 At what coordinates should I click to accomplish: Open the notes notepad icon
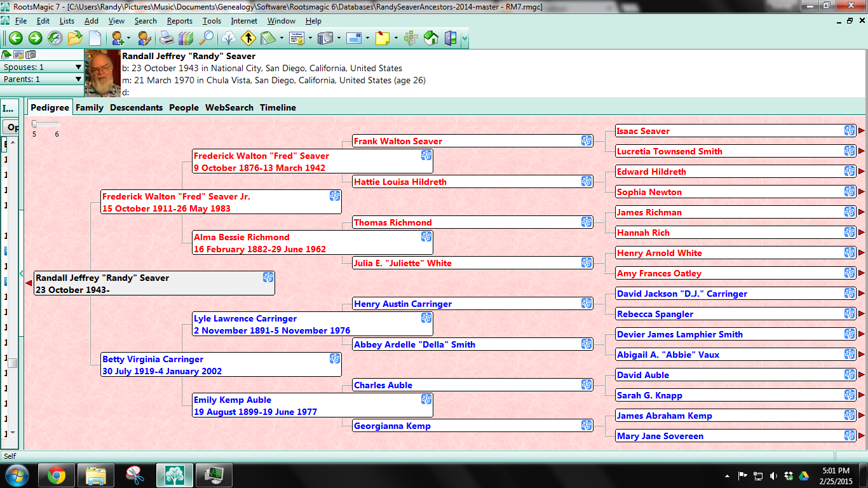coord(268,38)
